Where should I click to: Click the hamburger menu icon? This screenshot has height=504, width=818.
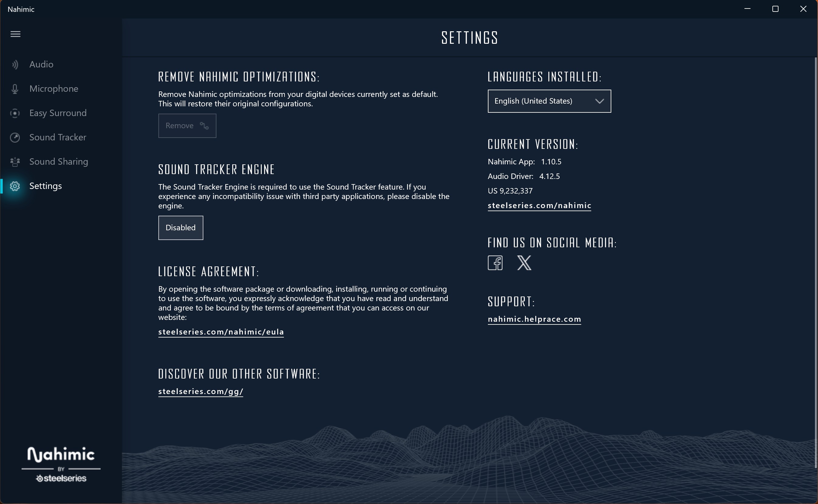(15, 34)
